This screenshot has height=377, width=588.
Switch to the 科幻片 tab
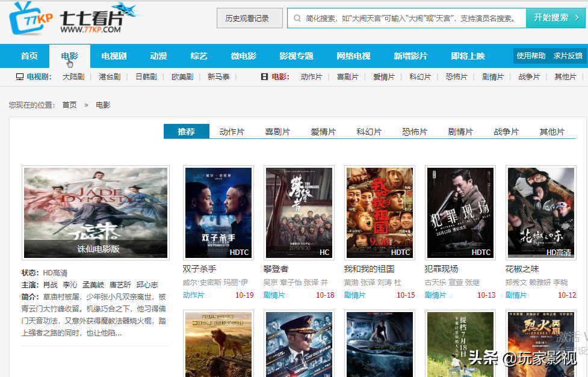click(369, 131)
